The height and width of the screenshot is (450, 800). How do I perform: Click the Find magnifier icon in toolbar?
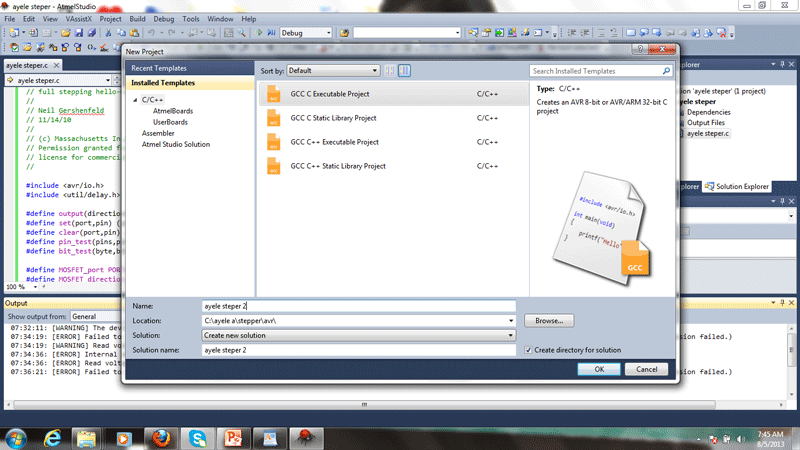pos(242,33)
